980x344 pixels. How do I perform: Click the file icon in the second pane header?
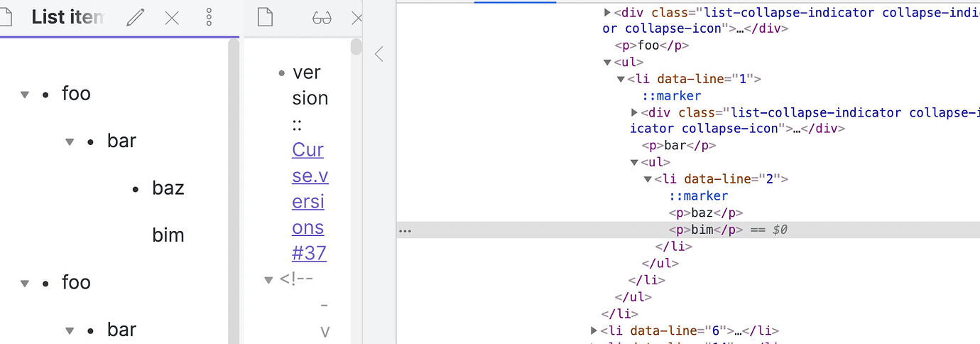coord(265,18)
